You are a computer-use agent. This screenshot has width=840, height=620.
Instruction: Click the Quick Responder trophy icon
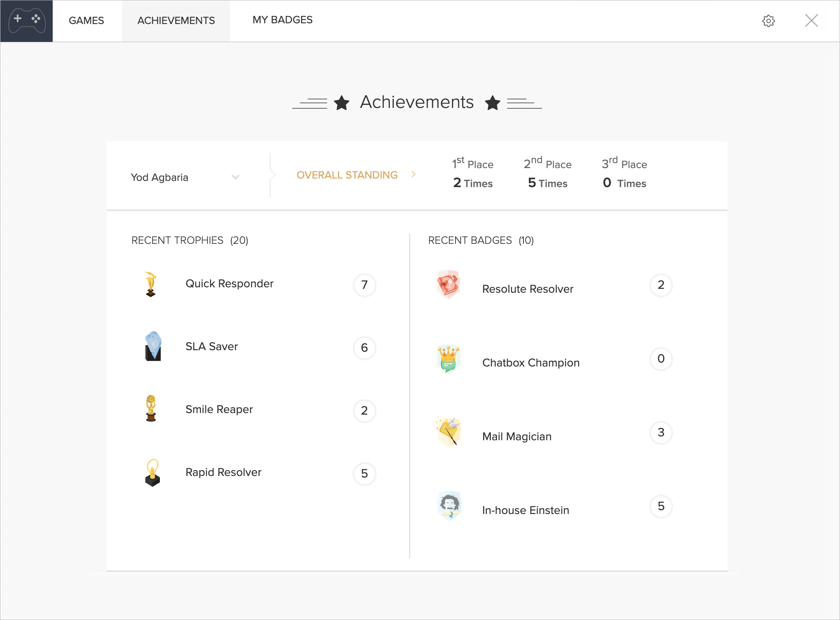[151, 285]
